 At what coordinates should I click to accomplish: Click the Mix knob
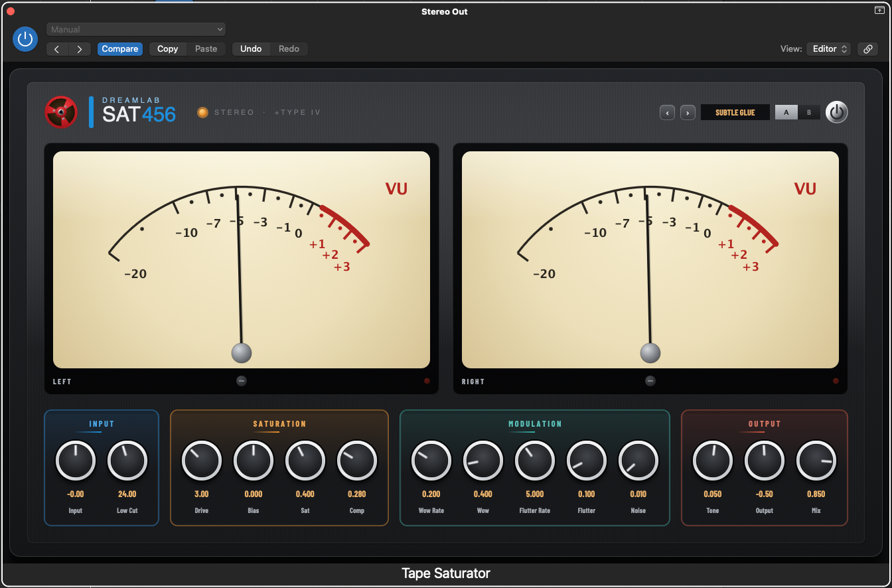point(816,461)
